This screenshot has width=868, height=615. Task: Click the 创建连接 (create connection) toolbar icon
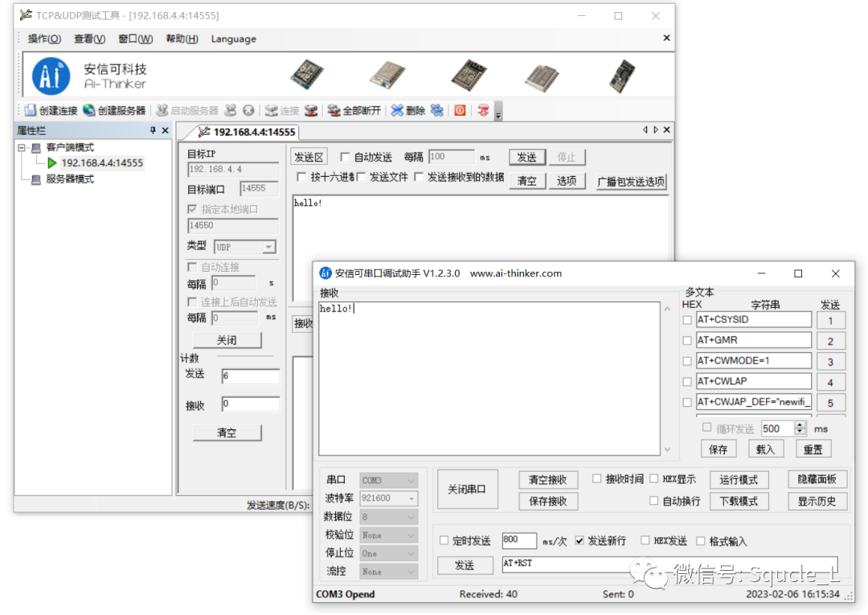click(x=31, y=110)
